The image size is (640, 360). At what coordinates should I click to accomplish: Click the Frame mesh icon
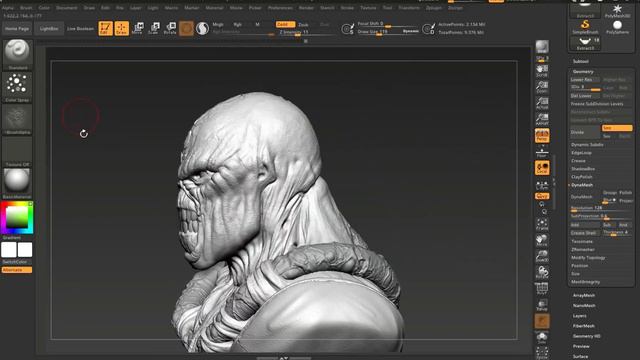pyautogui.click(x=542, y=224)
